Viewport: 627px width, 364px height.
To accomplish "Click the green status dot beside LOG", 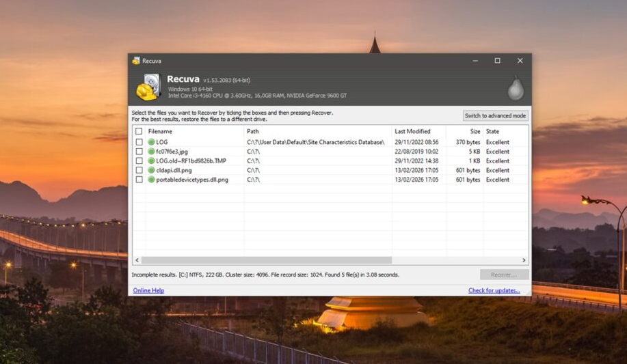I will (x=152, y=142).
